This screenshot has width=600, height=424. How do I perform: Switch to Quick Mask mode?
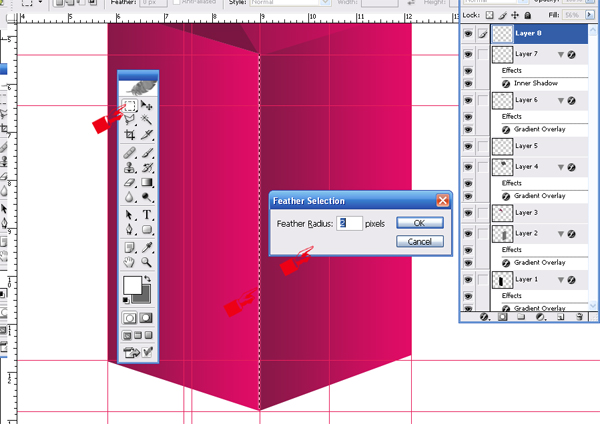(x=146, y=318)
